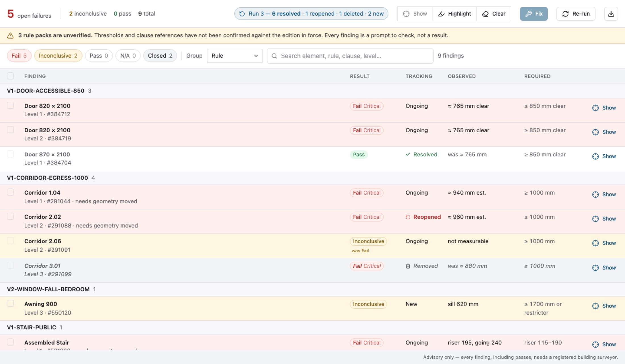Viewport: 625px width, 364px height.
Task: Click 'not measurable' observed value
Action: pos(468,241)
